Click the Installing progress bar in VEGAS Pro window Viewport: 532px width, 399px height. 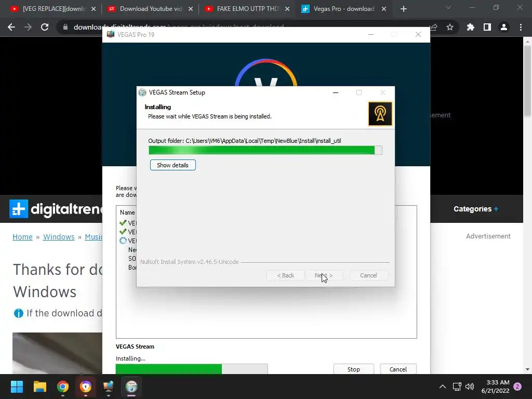click(x=192, y=369)
